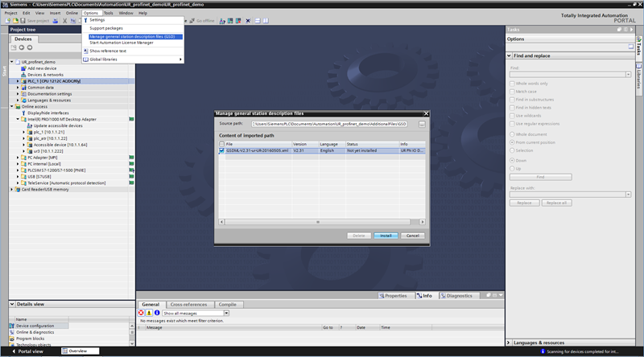Image resolution: width=644 pixels, height=357 pixels.
Task: Click Save project toolbar icon
Action: [x=30, y=20]
